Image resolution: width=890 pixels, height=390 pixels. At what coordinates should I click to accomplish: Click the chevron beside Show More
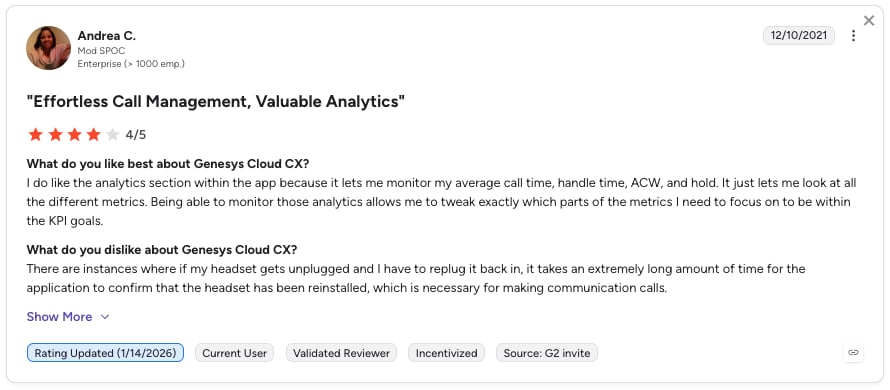coord(104,317)
